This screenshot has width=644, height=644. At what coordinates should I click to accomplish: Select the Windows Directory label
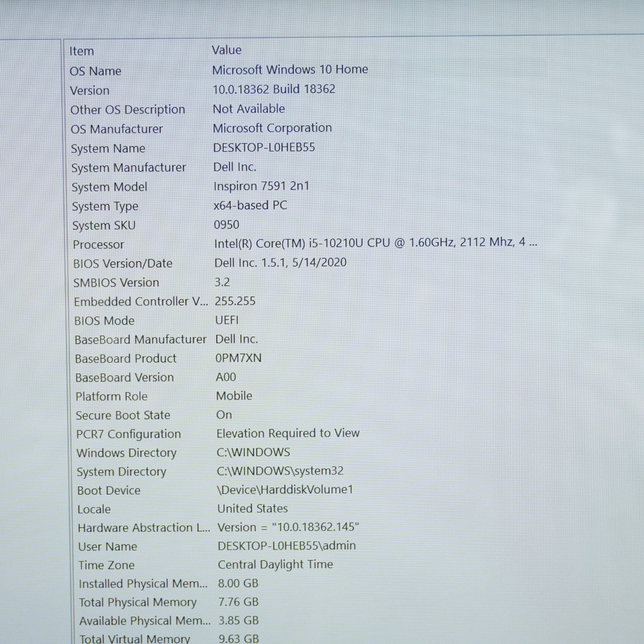click(x=127, y=453)
